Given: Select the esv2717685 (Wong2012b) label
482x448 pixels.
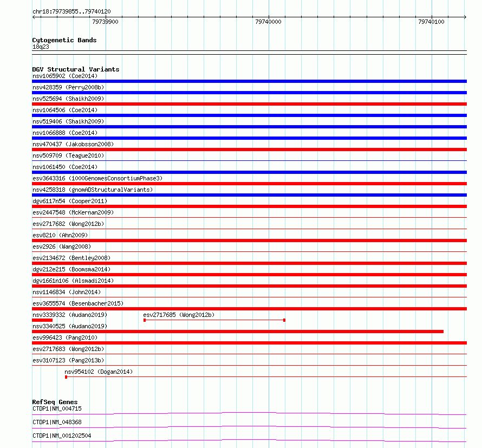Looking at the screenshot, I should (x=179, y=315).
